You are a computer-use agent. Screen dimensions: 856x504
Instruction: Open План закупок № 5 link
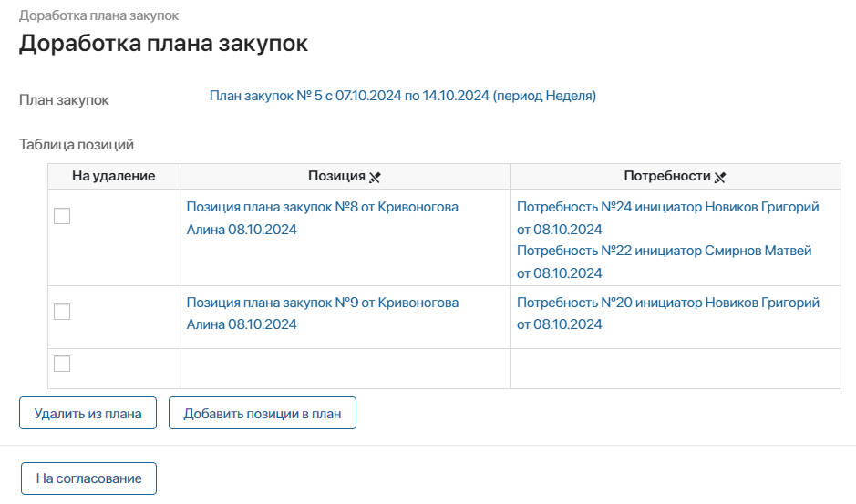click(x=403, y=96)
